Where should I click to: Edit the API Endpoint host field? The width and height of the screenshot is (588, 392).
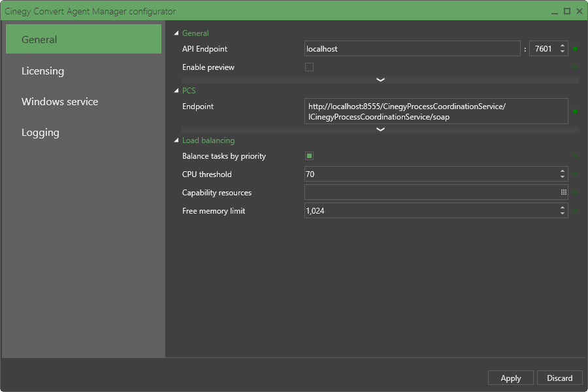412,49
